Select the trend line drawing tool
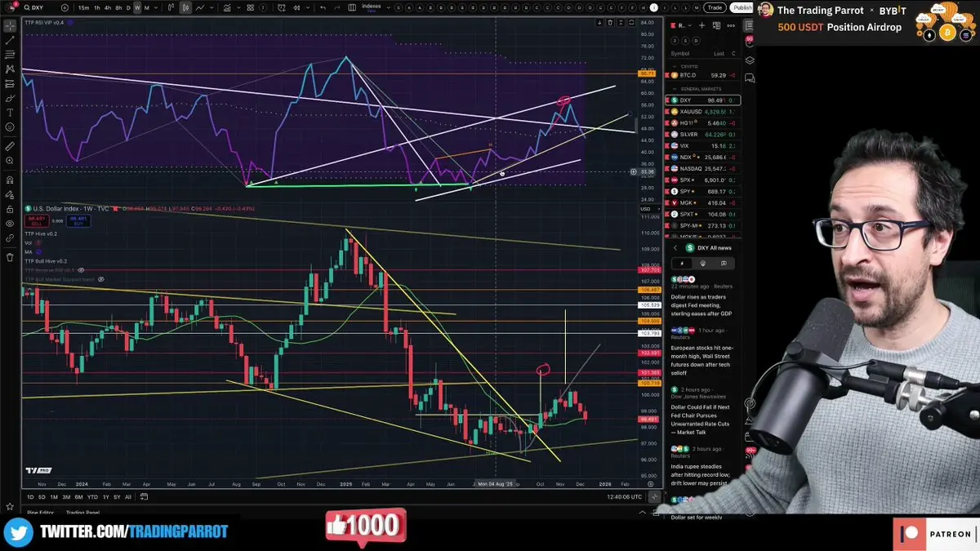 (10, 40)
